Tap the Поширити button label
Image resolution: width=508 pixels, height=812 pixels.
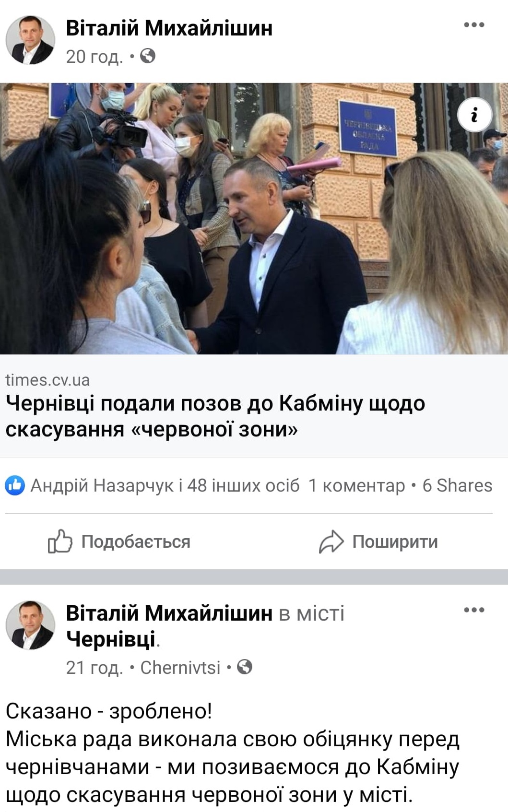tap(395, 542)
